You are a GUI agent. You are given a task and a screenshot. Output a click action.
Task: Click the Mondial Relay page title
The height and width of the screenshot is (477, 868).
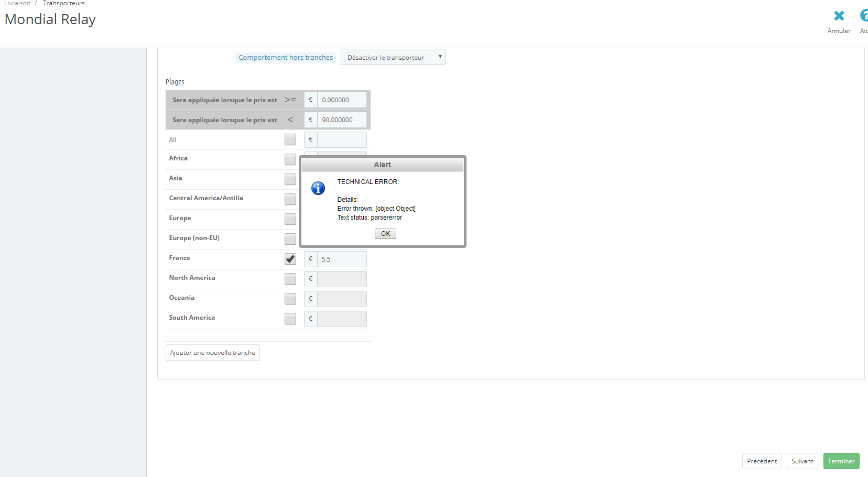tap(50, 19)
